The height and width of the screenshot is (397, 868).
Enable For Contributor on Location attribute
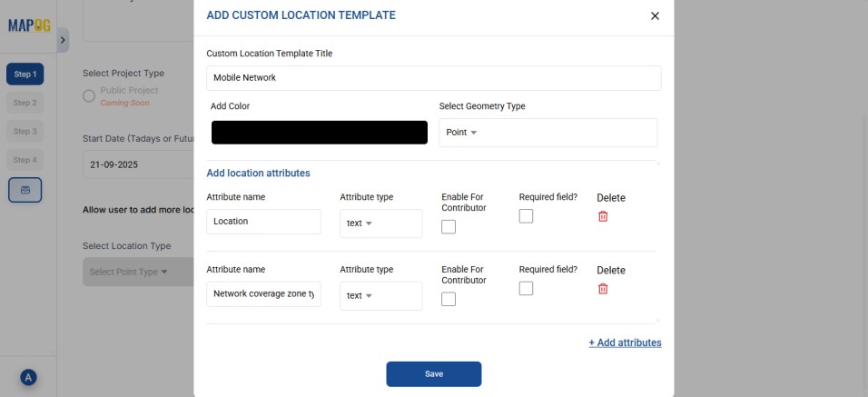(449, 227)
